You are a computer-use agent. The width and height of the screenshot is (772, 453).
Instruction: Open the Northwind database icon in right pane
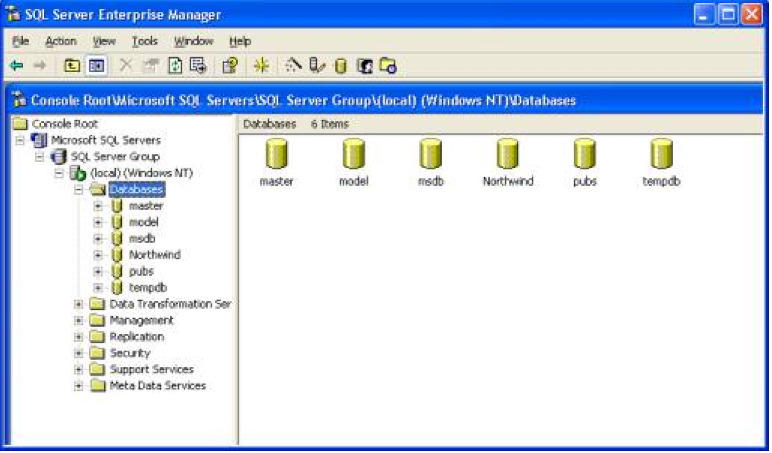pyautogui.click(x=507, y=156)
